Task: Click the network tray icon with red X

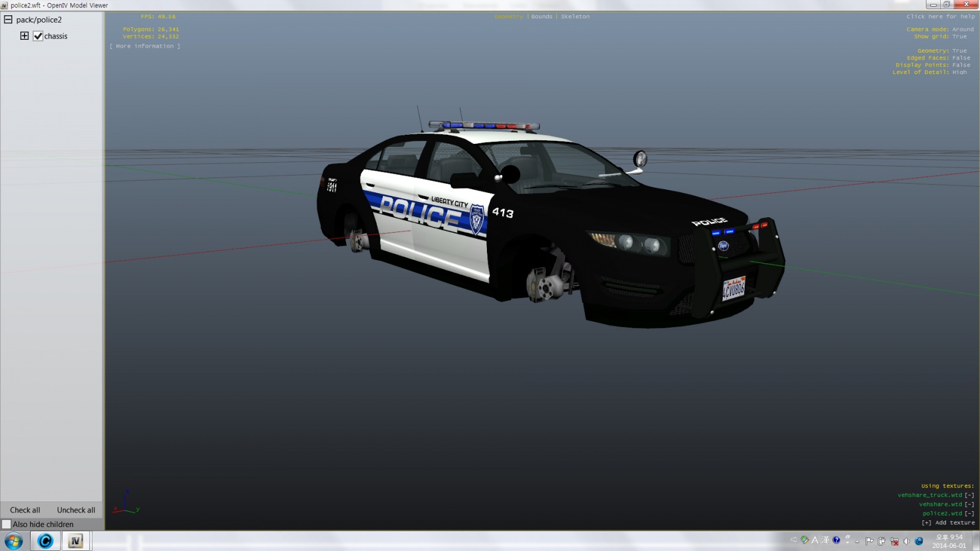Action: coord(894,541)
